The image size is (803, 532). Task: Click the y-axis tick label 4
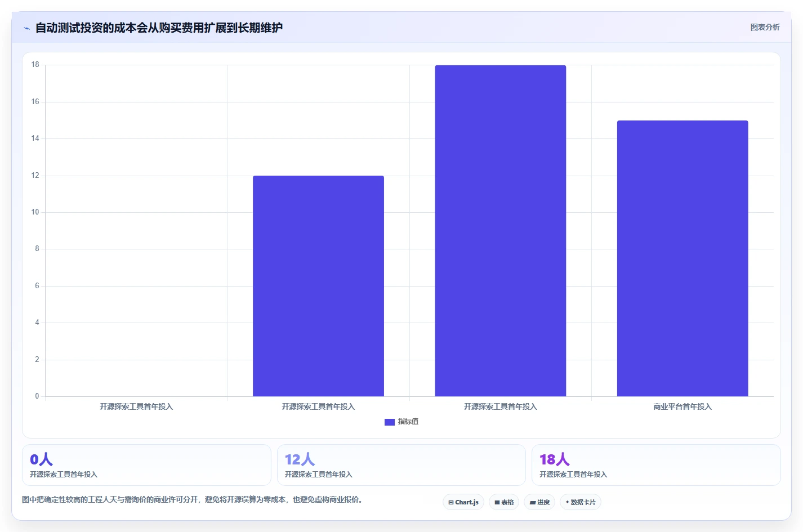(37, 323)
